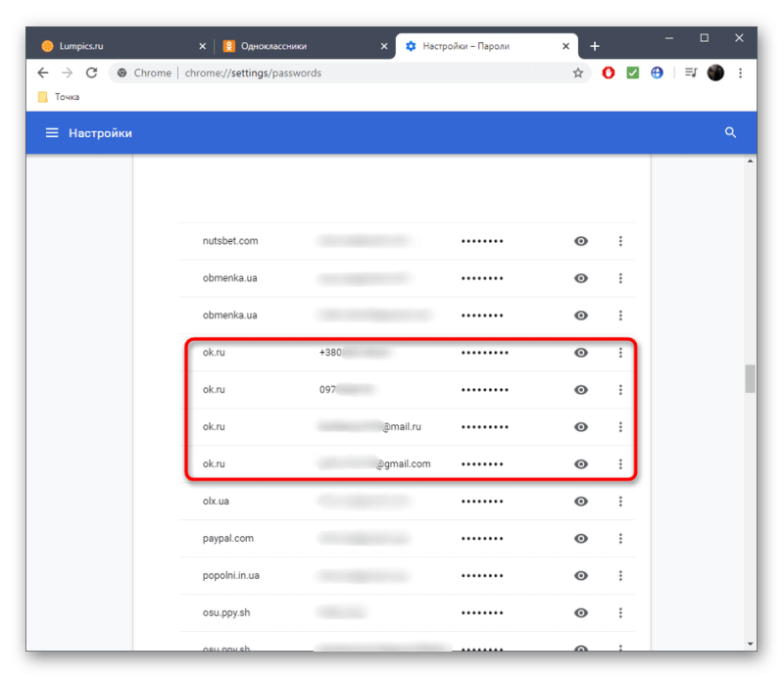Click the masked password dots for paypal.com

coord(482,539)
